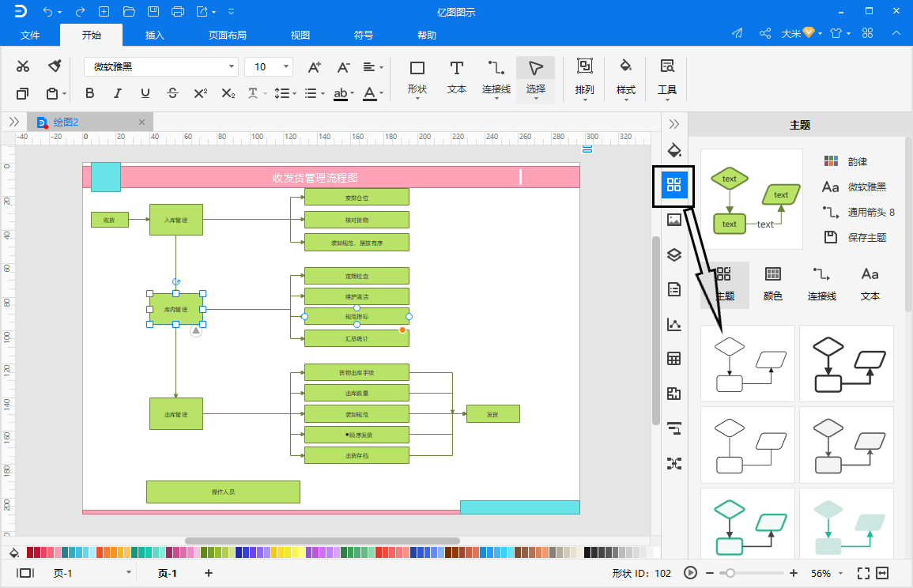
Task: Open text alignment dropdown
Action: [x=372, y=67]
